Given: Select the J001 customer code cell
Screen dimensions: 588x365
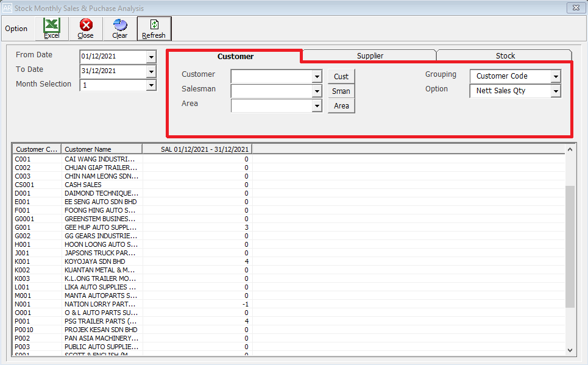Looking at the screenshot, I should [x=37, y=253].
